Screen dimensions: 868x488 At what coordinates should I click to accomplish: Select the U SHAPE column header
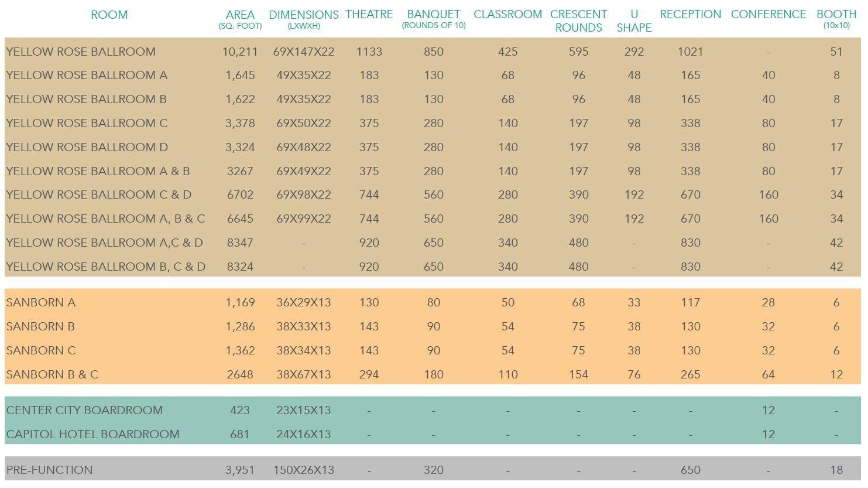click(x=634, y=21)
